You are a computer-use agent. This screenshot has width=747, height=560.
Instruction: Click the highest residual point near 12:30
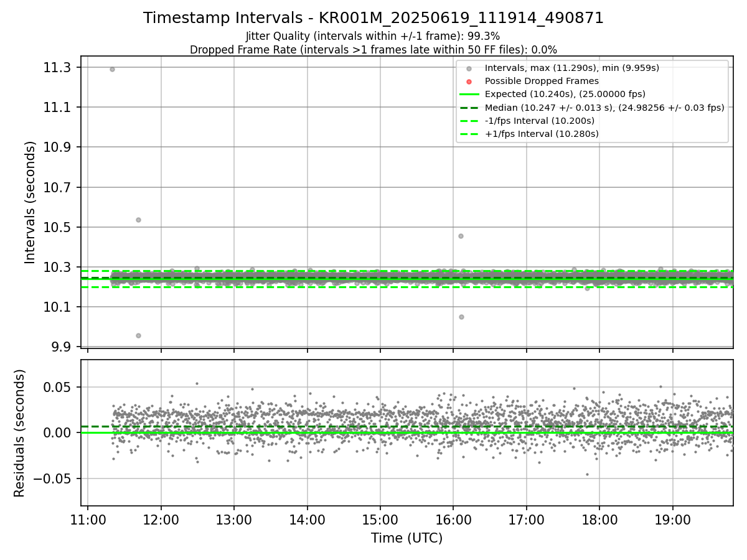(197, 383)
